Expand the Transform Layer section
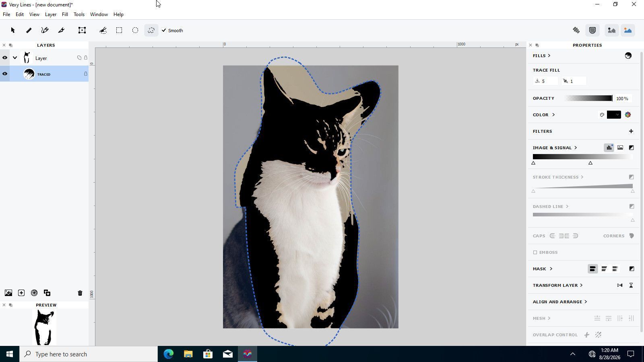644x362 pixels. point(557,285)
